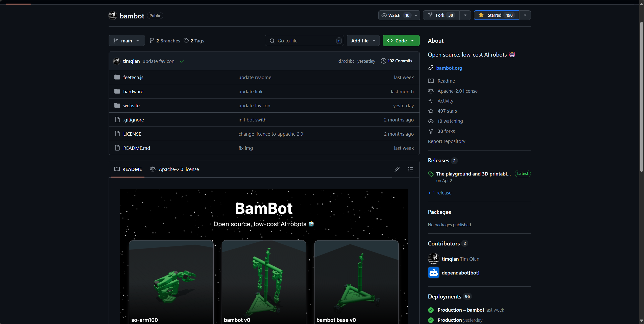Click the green commit status checkmark

[182, 61]
